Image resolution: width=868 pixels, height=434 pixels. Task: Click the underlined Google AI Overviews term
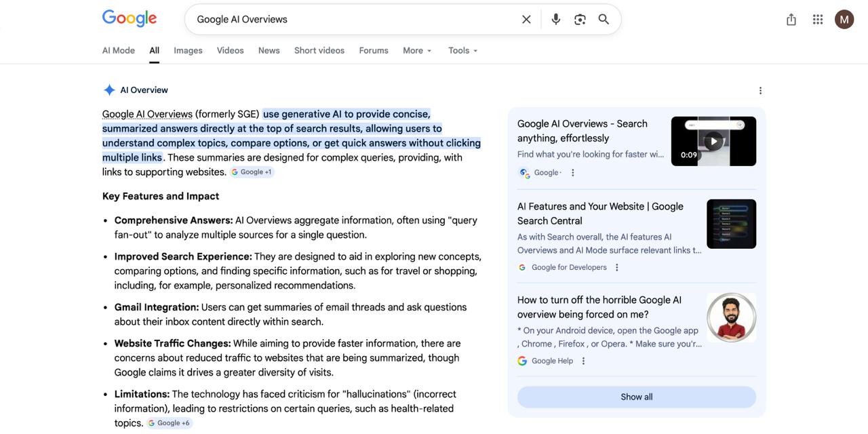(147, 114)
